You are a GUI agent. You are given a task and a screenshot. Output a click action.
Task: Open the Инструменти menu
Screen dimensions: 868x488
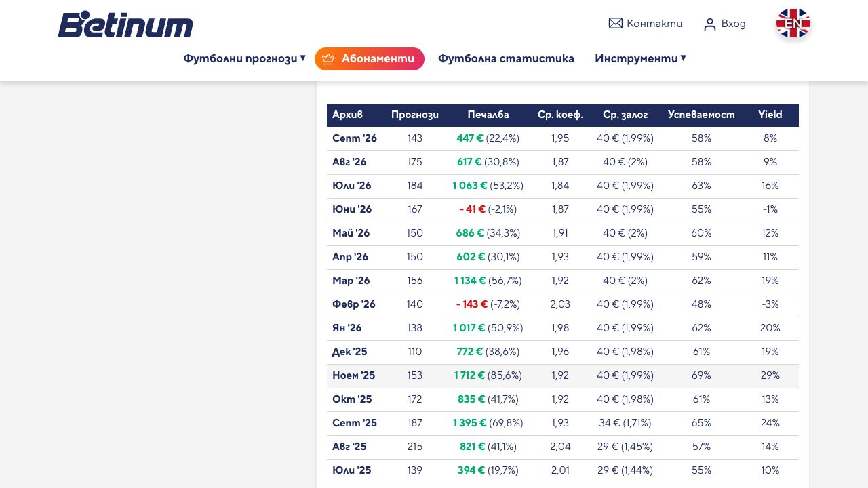click(636, 59)
